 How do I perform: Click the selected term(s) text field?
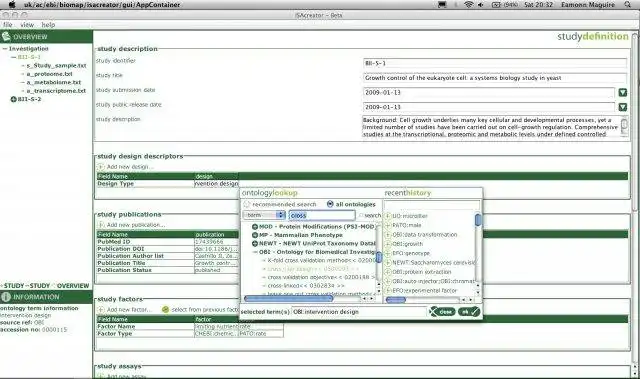click(x=359, y=312)
